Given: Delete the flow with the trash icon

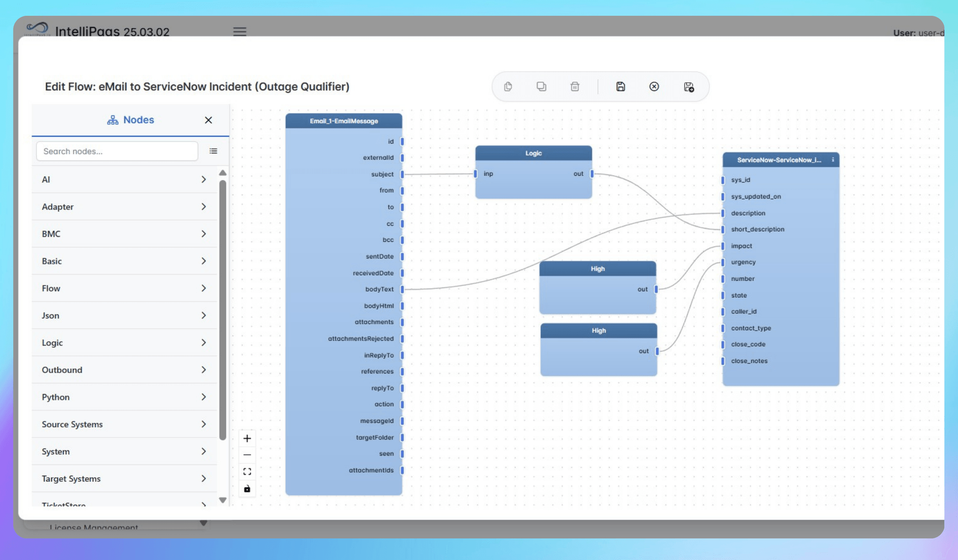Looking at the screenshot, I should tap(574, 86).
